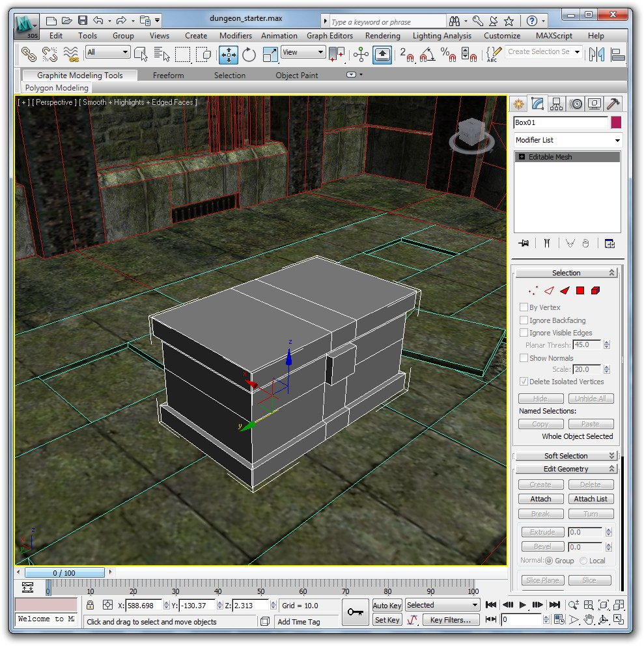Activate the Select and Rotate tool
Screen dimensions: 644x646
click(x=249, y=55)
